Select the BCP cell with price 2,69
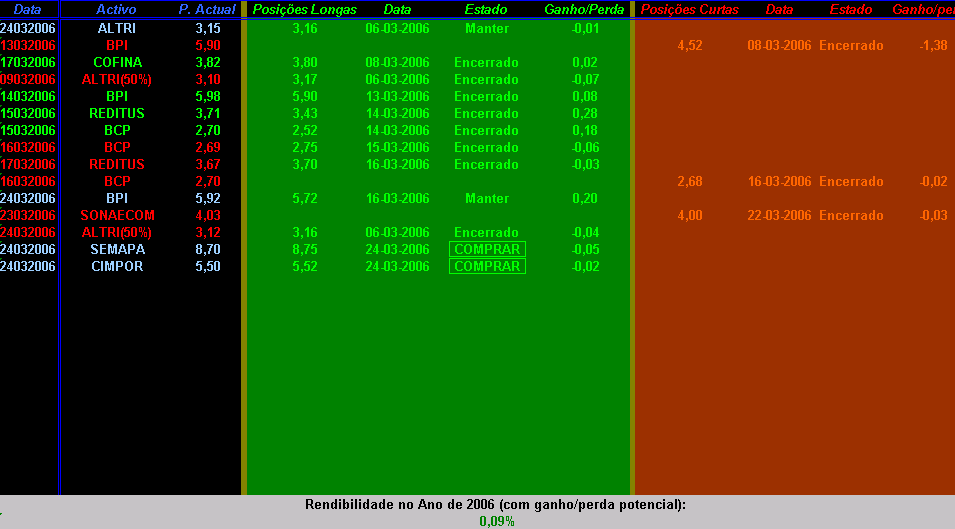 117,147
